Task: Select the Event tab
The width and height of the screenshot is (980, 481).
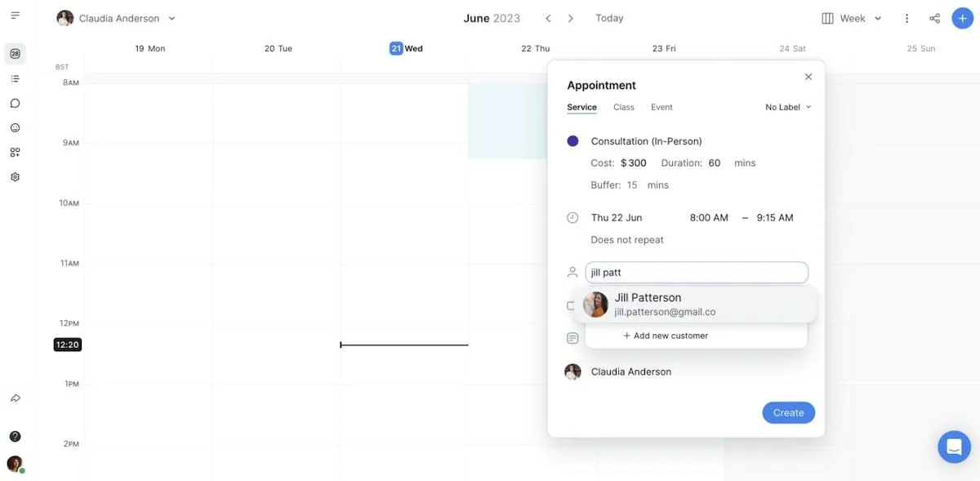Action: (661, 107)
